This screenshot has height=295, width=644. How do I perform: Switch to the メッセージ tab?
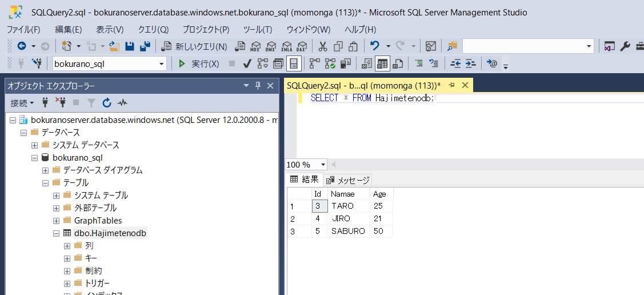click(349, 180)
